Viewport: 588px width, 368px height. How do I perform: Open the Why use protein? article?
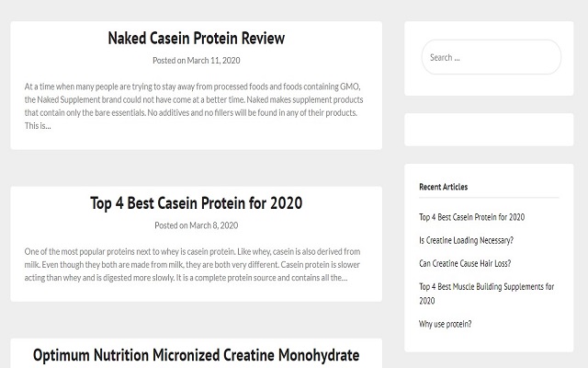(445, 324)
